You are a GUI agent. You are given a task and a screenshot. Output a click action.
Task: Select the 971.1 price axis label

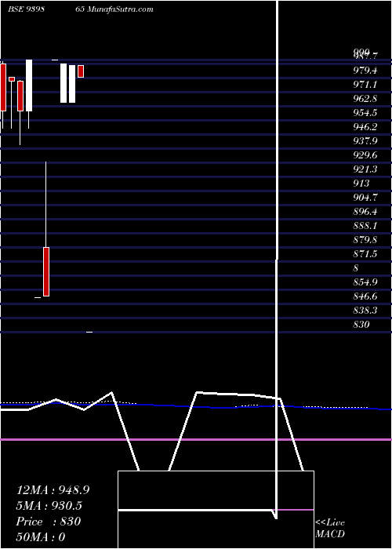tap(365, 85)
